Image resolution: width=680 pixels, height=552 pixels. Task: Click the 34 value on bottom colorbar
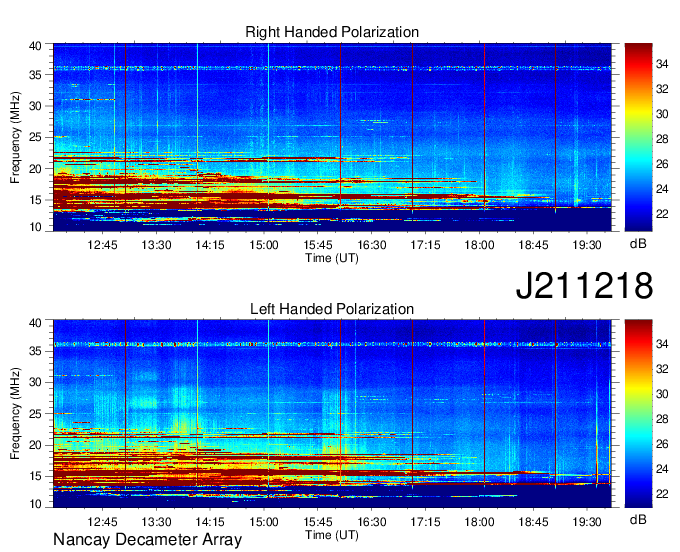click(662, 344)
